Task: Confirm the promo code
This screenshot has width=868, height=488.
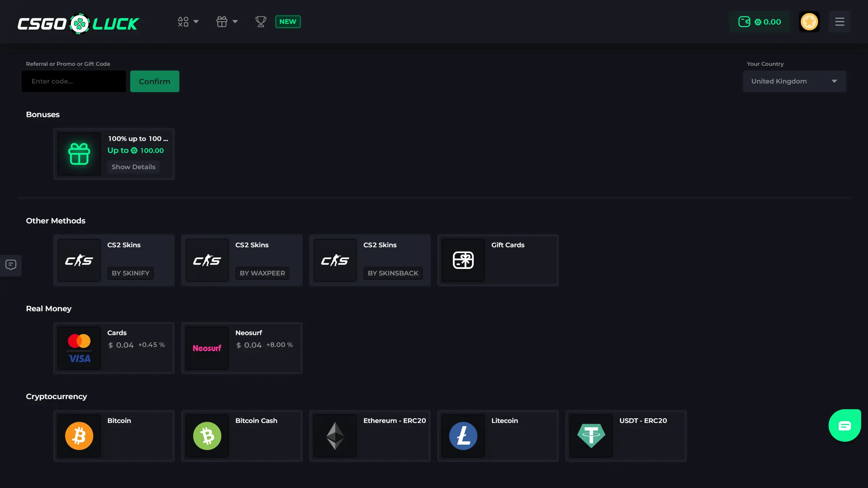Action: tap(155, 81)
